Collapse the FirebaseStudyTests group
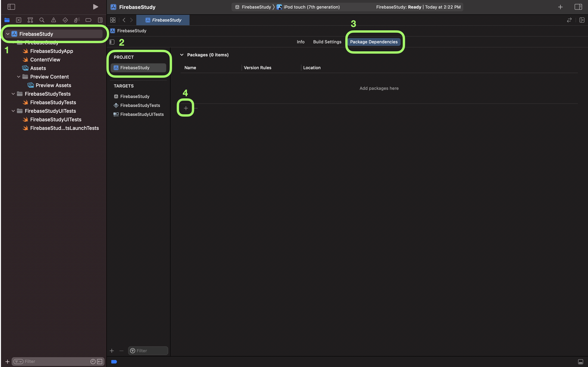Screen dimensions: 588x367 (x=13, y=94)
